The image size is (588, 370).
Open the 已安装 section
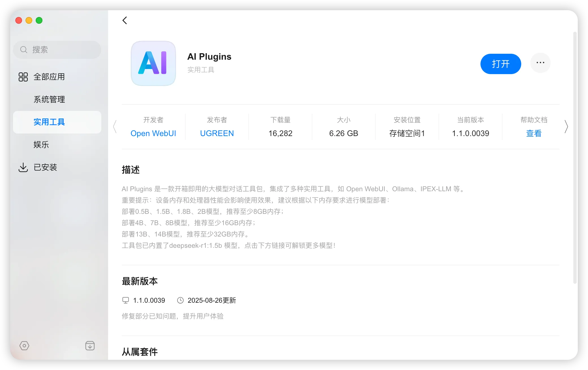tap(57, 167)
